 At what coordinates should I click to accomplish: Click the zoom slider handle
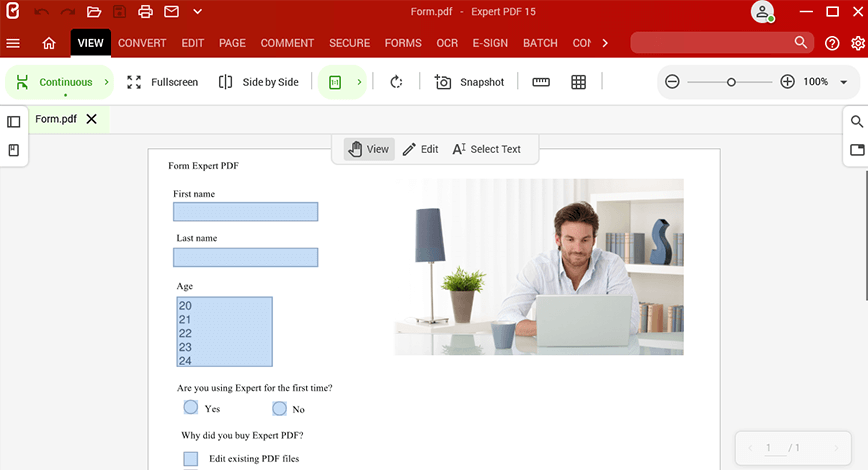(x=731, y=82)
